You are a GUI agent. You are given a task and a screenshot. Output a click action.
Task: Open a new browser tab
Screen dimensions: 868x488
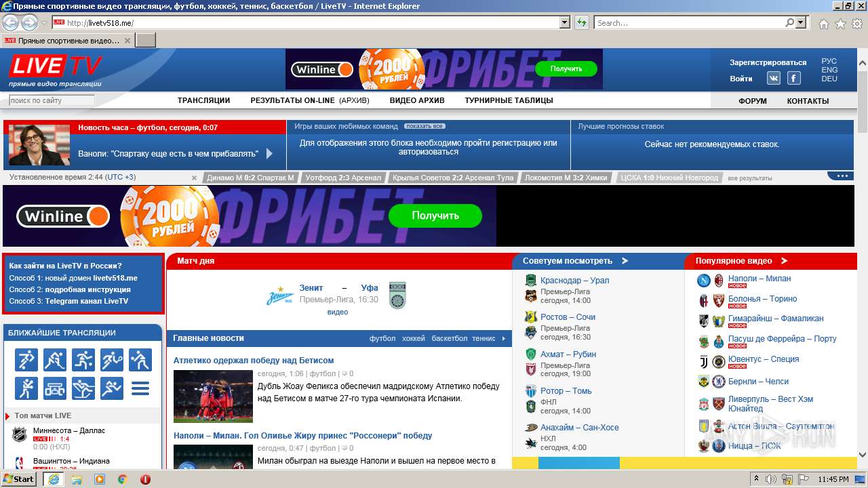[146, 41]
